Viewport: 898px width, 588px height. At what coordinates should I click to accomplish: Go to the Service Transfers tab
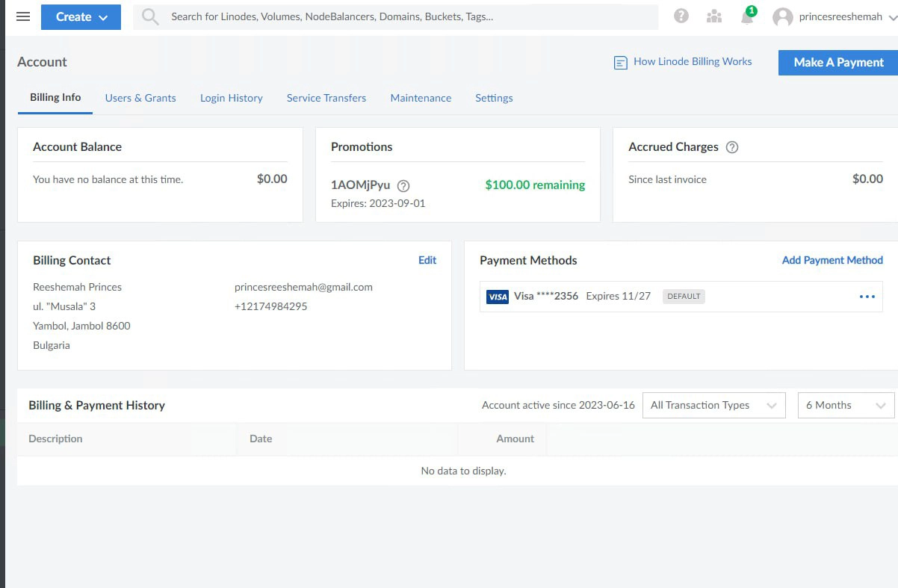click(326, 98)
